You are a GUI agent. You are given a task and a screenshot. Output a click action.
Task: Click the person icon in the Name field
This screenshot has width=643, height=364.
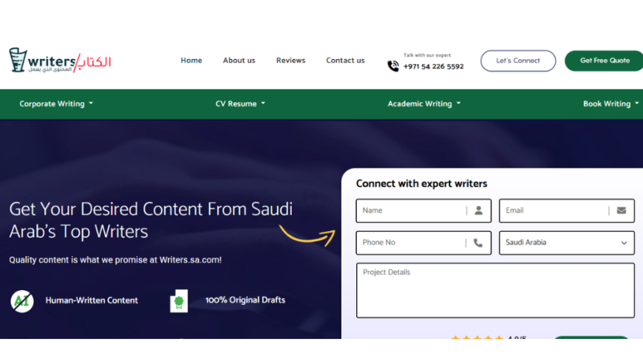click(x=478, y=210)
